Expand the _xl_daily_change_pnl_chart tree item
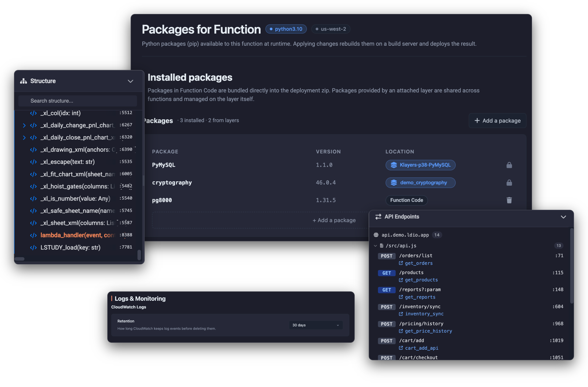 24,125
